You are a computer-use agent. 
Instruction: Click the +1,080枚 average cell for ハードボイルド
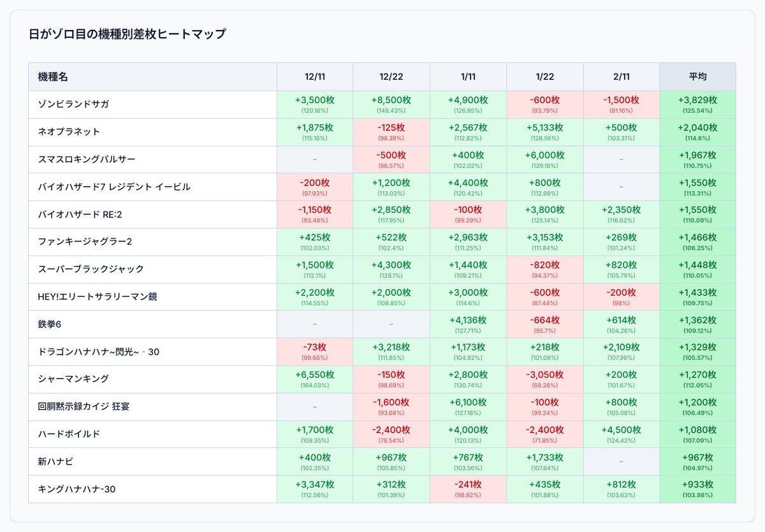point(697,434)
